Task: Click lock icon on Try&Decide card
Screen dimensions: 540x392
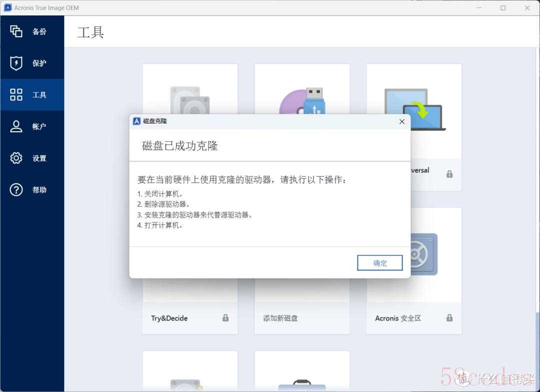Action: 225,318
